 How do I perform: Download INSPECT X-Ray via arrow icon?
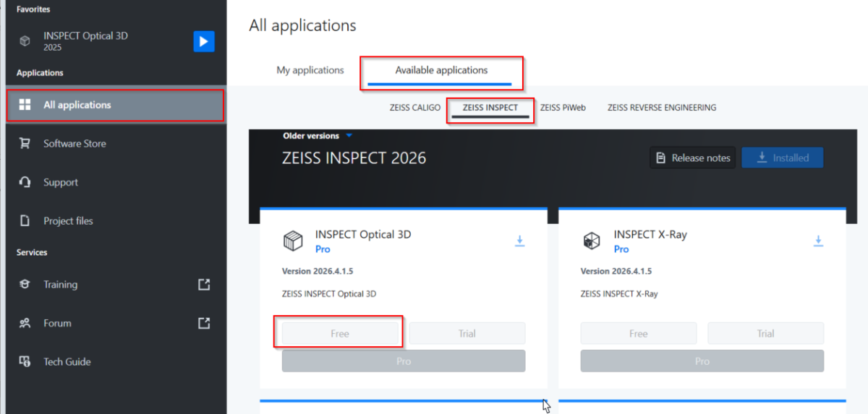(x=818, y=241)
